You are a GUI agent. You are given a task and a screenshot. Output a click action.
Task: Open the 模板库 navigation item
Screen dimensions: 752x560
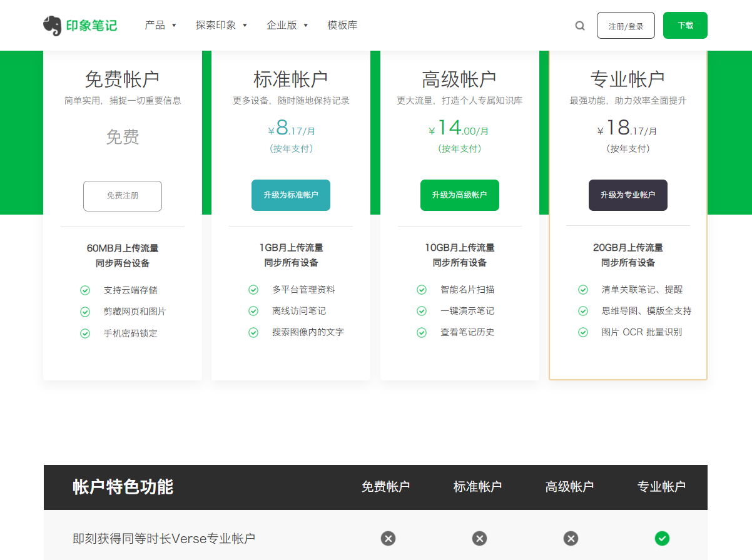click(342, 26)
